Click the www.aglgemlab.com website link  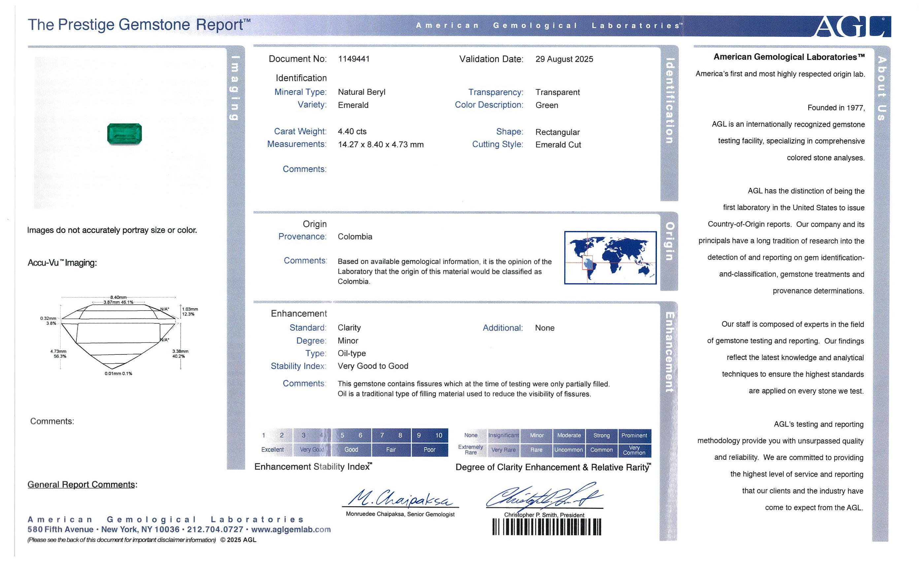tap(291, 530)
